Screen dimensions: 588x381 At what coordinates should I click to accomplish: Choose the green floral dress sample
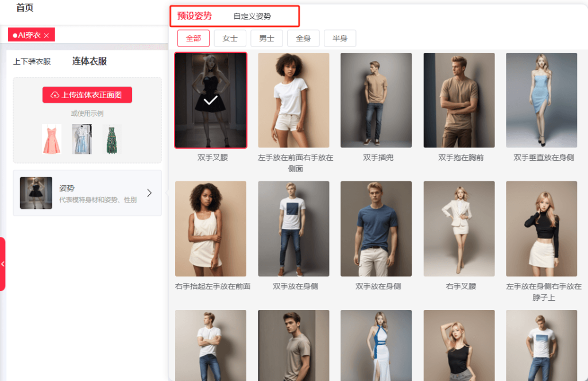(112, 139)
